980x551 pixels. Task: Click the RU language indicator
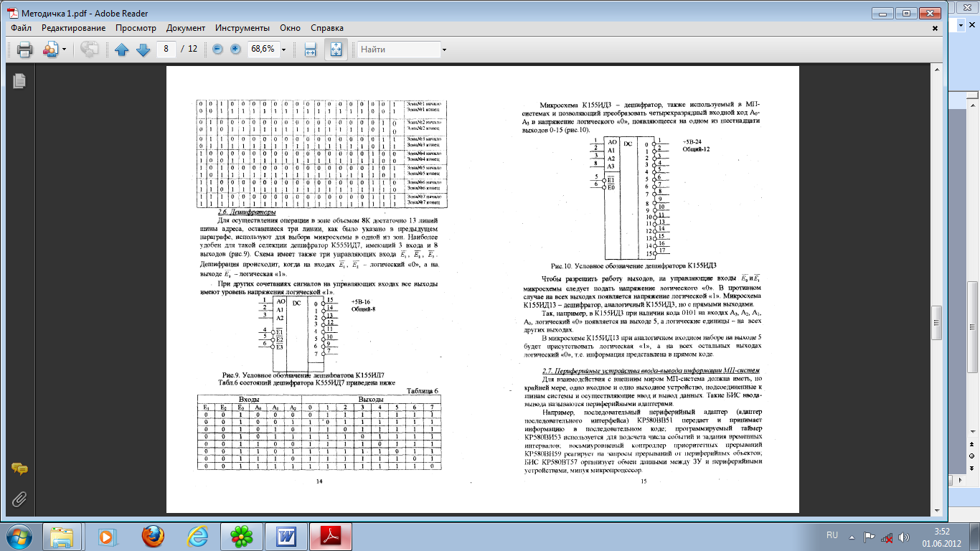(832, 535)
